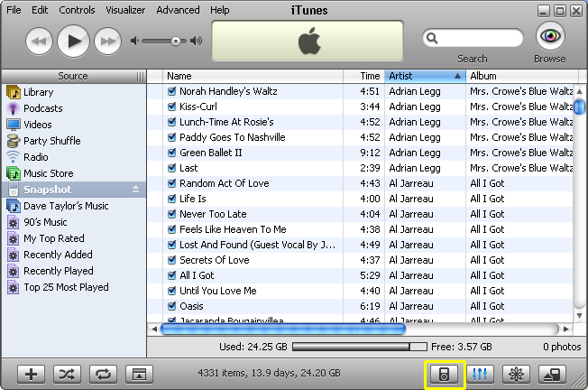Screen dimensions: 588x390
Task: Select the Recently Added playlist
Action: tap(74, 255)
